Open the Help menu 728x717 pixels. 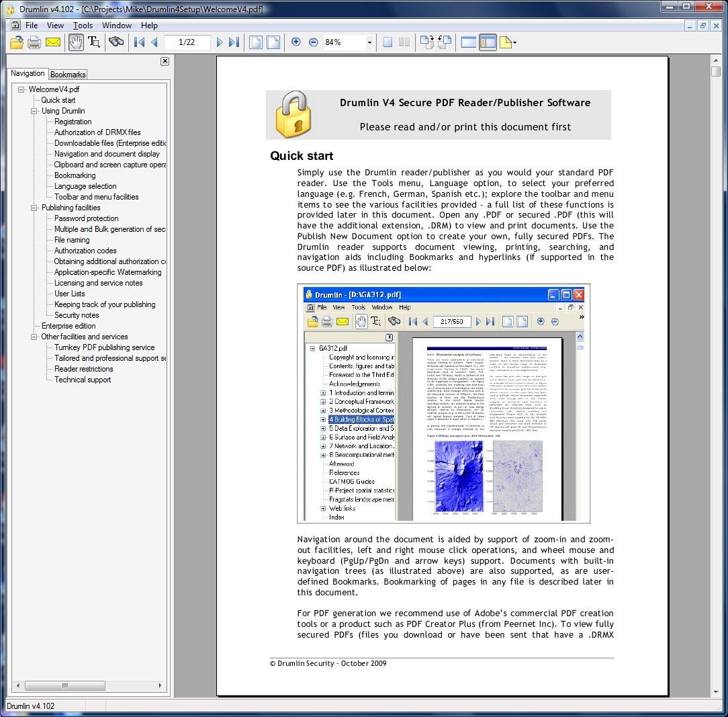(x=149, y=26)
